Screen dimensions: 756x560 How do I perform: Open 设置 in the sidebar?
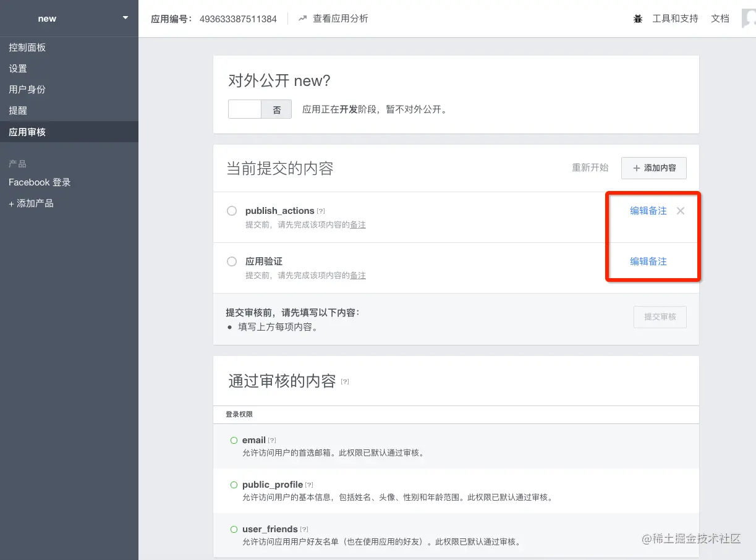pos(18,69)
